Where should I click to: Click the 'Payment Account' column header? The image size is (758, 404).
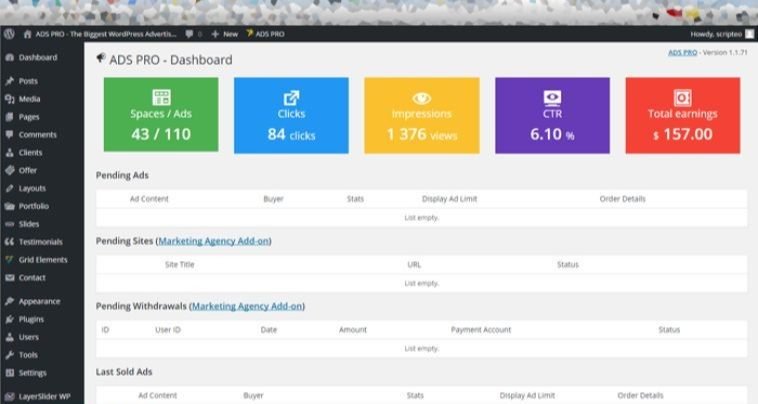click(x=481, y=330)
